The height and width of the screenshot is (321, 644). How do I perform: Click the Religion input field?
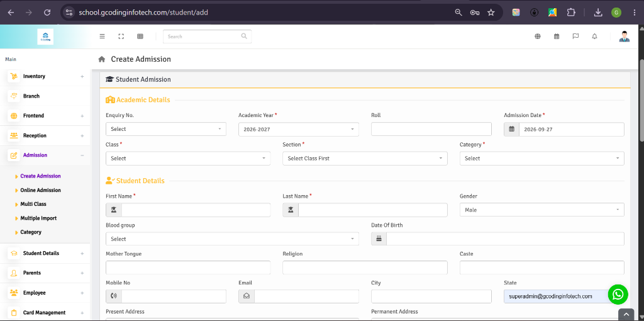(365, 267)
